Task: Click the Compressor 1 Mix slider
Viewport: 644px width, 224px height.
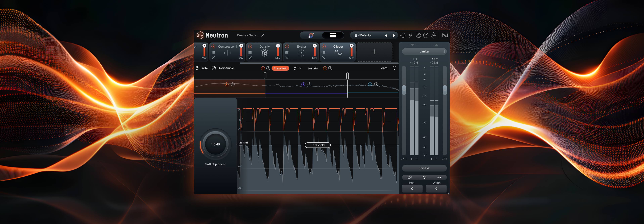Action: point(241,50)
